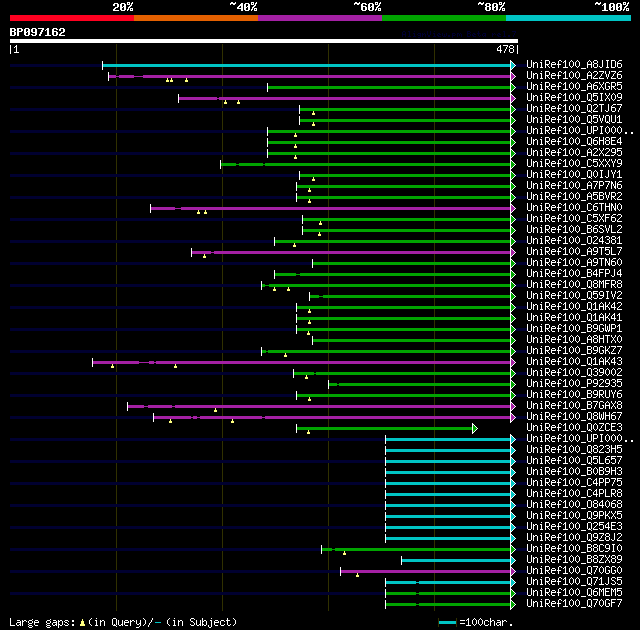Open the UniRef100_A2ZVZ6 hit label

tap(574, 75)
